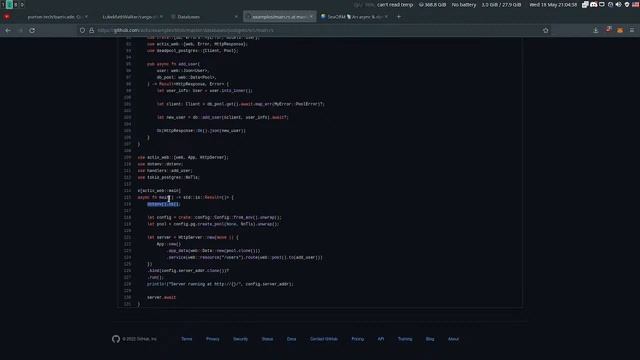This screenshot has height=360, width=640.
Task: Click the orange extension icon in toolbar
Action: pos(620,30)
